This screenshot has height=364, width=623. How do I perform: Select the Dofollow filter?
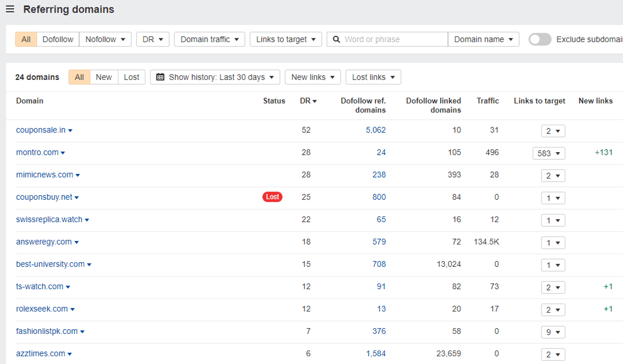coord(58,39)
